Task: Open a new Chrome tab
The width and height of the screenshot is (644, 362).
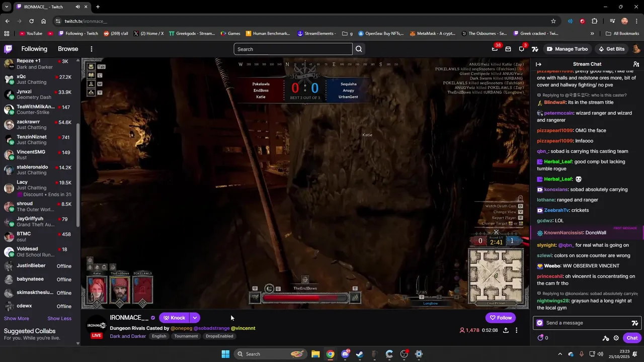Action: pyautogui.click(x=98, y=7)
